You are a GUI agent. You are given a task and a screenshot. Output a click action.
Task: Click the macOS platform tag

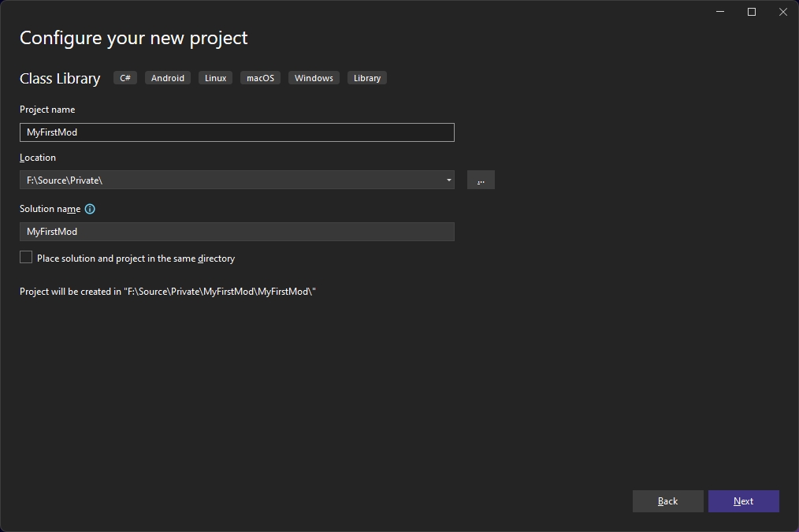click(260, 78)
